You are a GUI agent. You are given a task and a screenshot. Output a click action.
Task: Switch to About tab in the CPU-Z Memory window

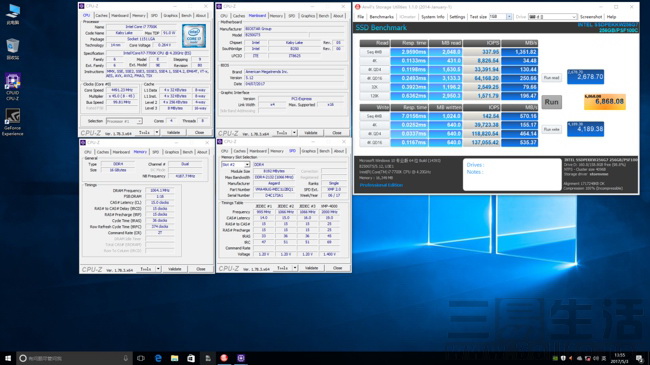click(202, 152)
